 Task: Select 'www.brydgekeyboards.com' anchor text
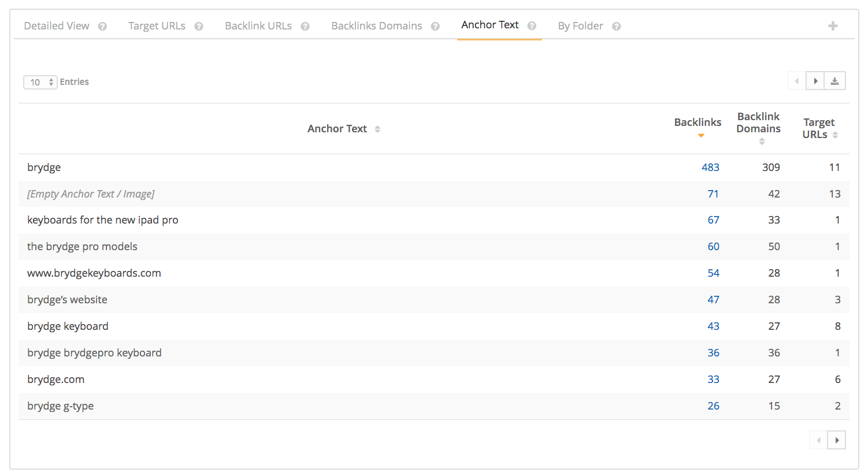pyautogui.click(x=94, y=273)
